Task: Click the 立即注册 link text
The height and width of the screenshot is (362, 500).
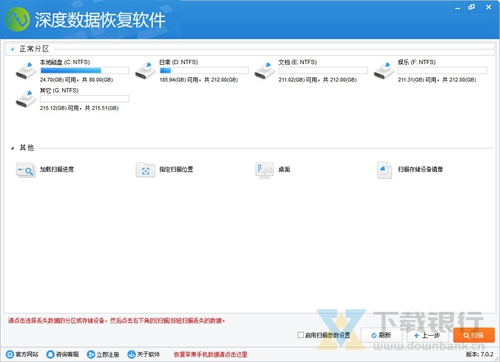Action: point(108,354)
